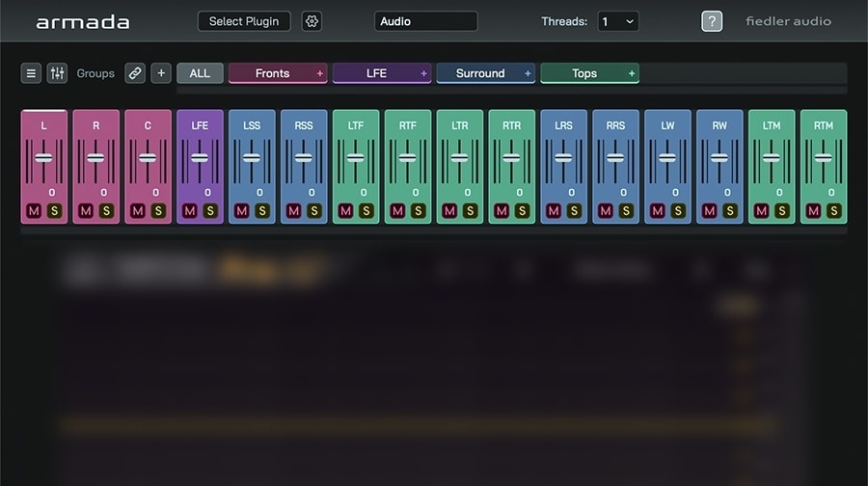Open the settings gear next to Select Plugin
868x486 pixels.
(x=312, y=21)
